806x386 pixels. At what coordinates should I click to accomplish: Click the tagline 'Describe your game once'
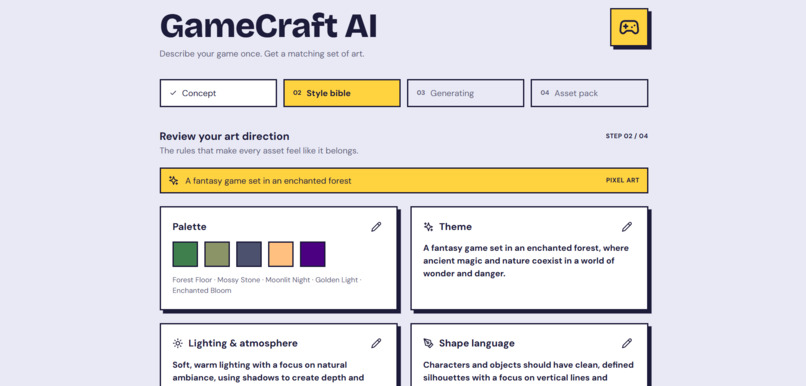[x=262, y=53]
